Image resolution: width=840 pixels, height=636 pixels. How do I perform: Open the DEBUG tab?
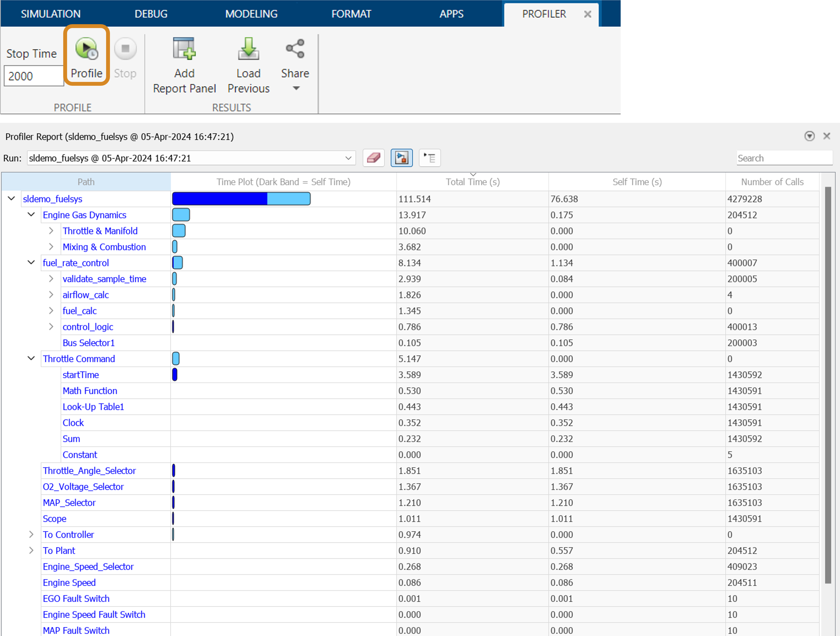pyautogui.click(x=151, y=14)
